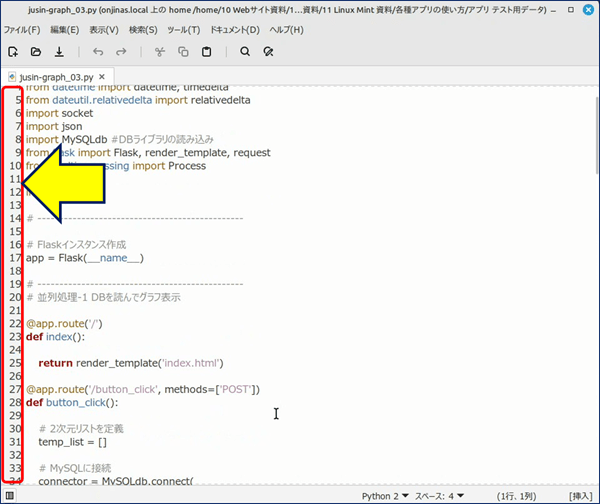600x504 pixels.
Task: Click the [挿入] insert mode indicator
Action: coord(580,496)
